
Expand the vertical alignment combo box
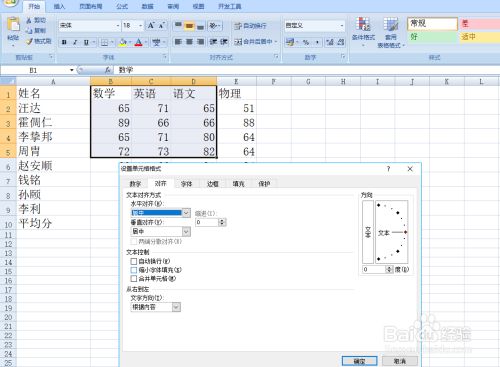186,231
